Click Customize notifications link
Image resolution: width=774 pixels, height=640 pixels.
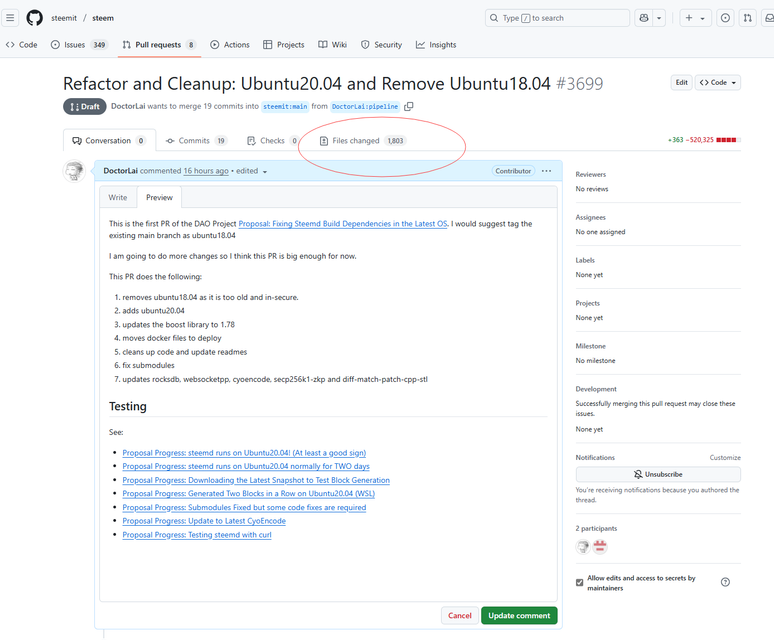pos(725,457)
